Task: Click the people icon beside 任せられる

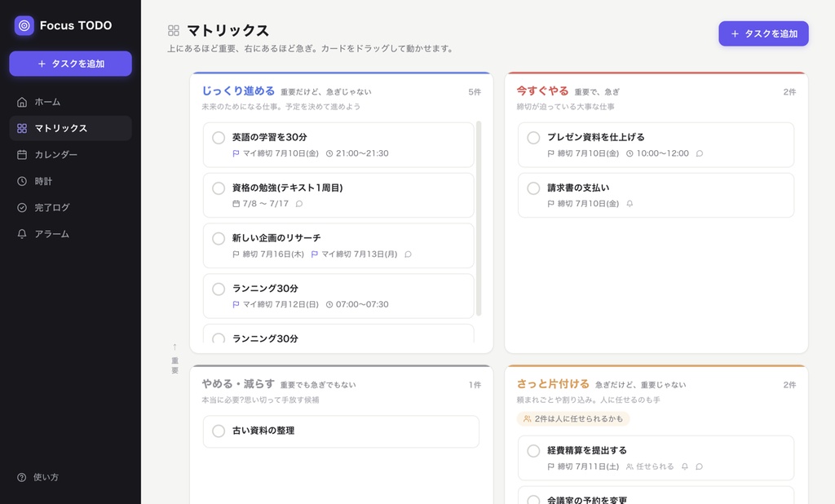Action: (x=630, y=466)
